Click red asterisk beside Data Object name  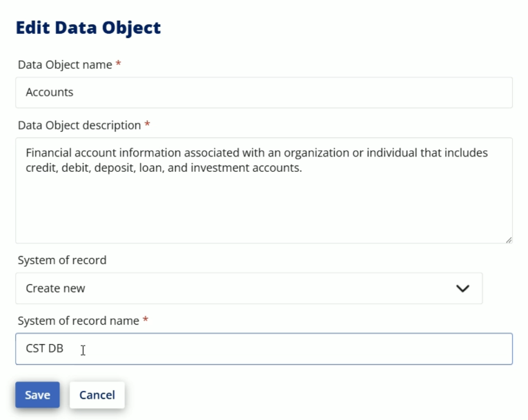coord(118,63)
